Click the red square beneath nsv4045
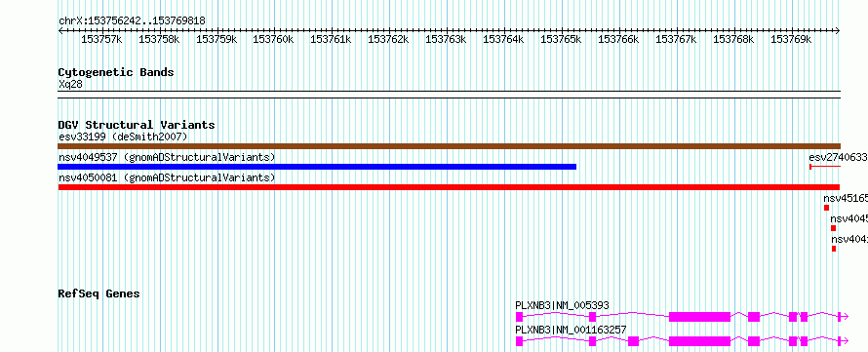This screenshot has width=868, height=352. pos(833,228)
